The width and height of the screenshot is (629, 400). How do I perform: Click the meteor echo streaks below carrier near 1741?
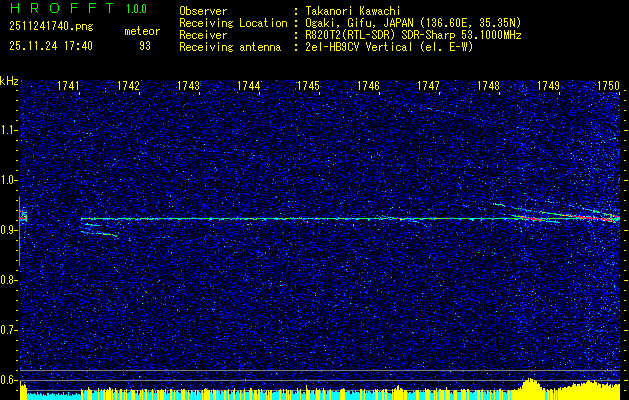coord(99,230)
